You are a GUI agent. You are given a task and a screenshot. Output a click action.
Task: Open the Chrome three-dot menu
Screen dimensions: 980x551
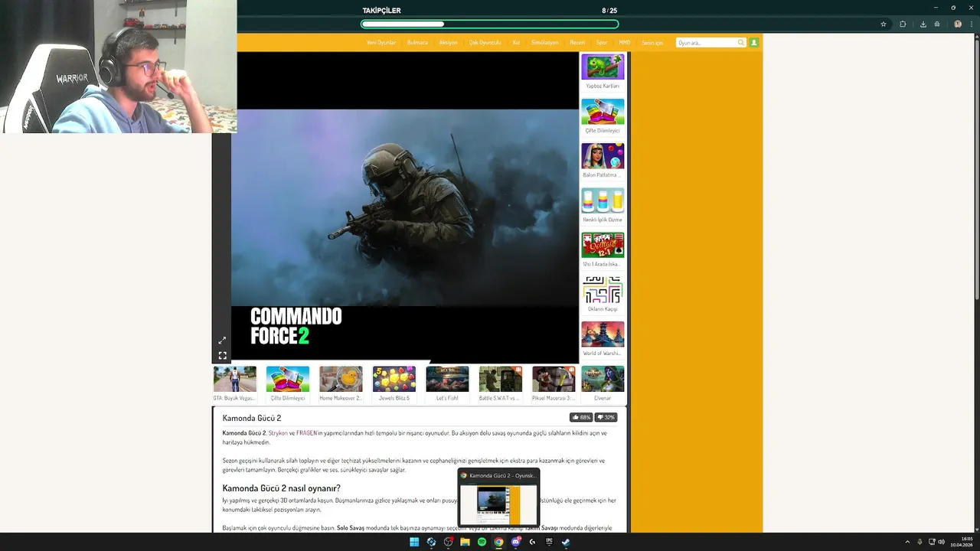click(x=972, y=24)
